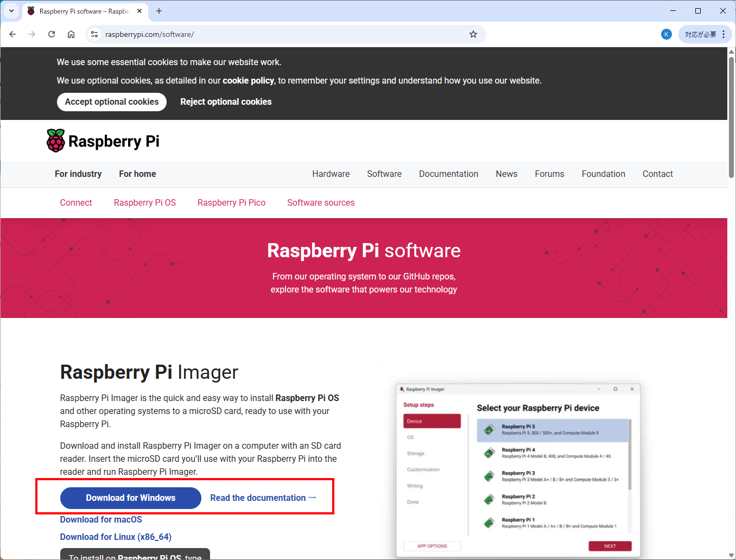Open the site information icon in address bar
This screenshot has width=736, height=560.
[x=94, y=34]
